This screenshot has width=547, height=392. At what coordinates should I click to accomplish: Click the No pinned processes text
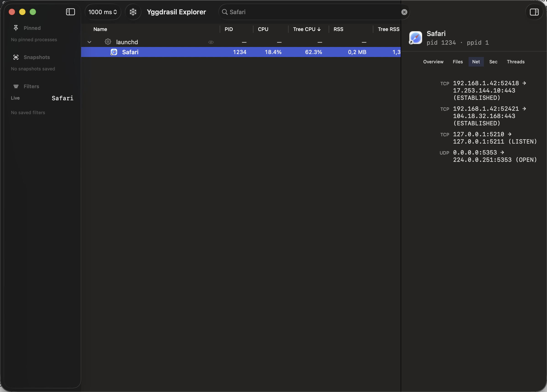34,40
